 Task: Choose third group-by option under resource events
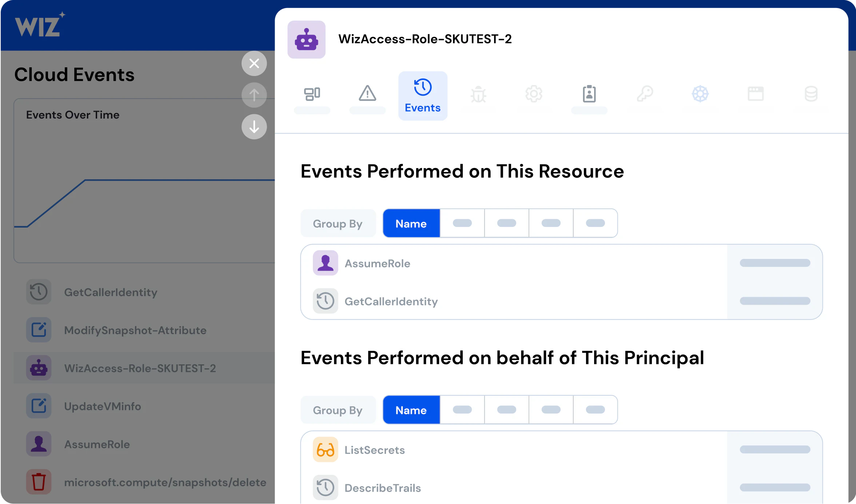(x=506, y=223)
